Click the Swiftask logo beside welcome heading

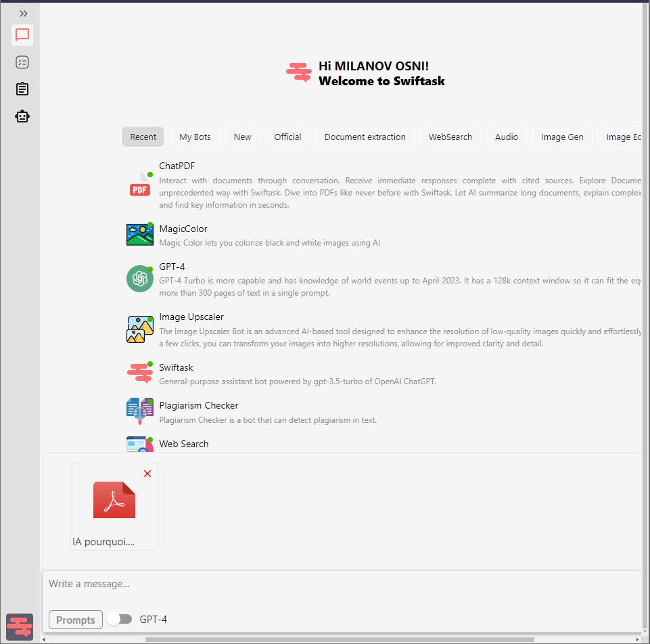click(x=299, y=72)
